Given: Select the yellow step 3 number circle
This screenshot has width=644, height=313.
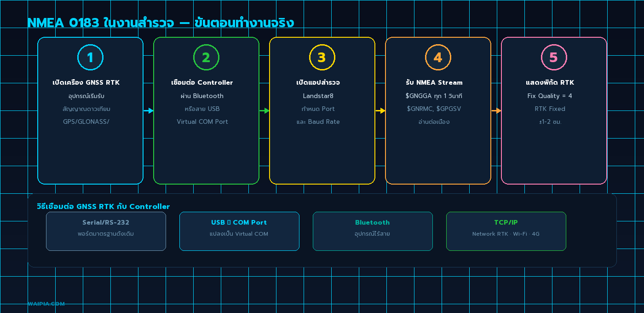Looking at the screenshot, I should tap(322, 58).
